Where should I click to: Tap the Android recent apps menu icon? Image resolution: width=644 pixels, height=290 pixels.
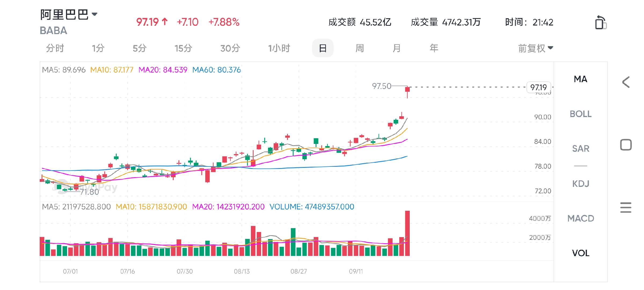[626, 208]
